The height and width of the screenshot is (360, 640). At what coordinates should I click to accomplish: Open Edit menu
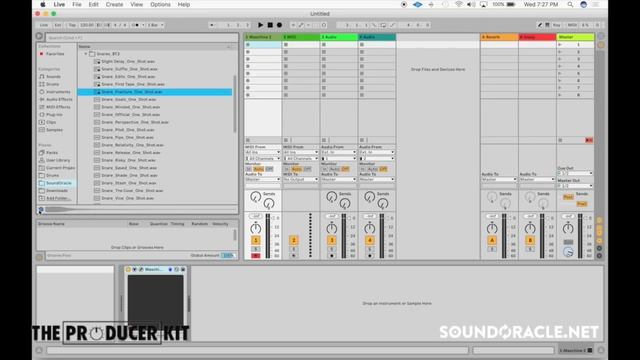point(93,4)
